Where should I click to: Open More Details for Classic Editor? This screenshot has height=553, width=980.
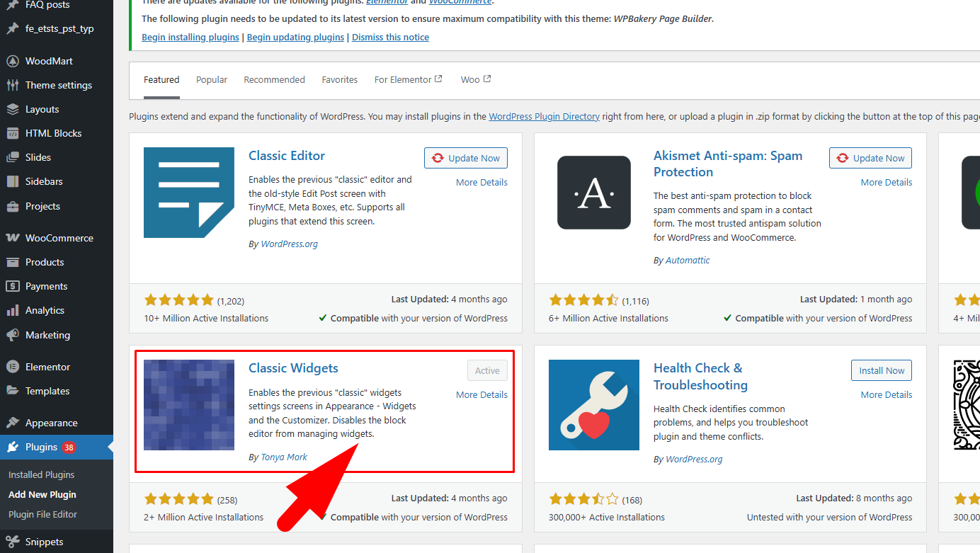pyautogui.click(x=482, y=182)
